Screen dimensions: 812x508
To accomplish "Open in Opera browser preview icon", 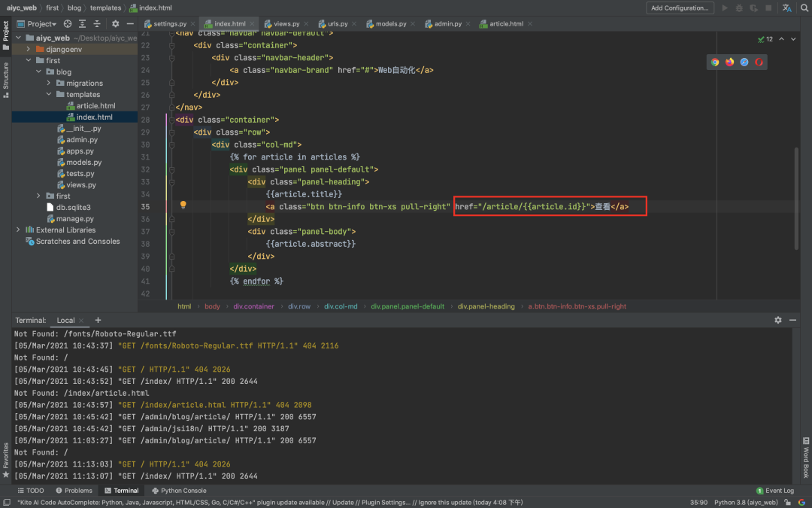I will coord(759,62).
